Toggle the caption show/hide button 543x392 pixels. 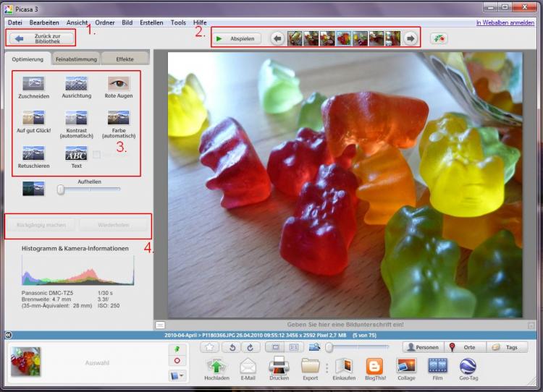click(x=160, y=325)
